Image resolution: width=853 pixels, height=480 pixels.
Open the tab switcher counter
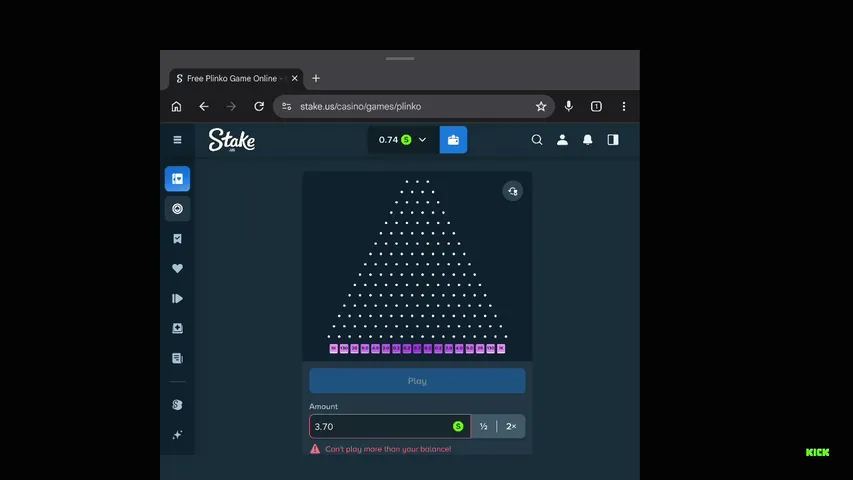pyautogui.click(x=596, y=106)
